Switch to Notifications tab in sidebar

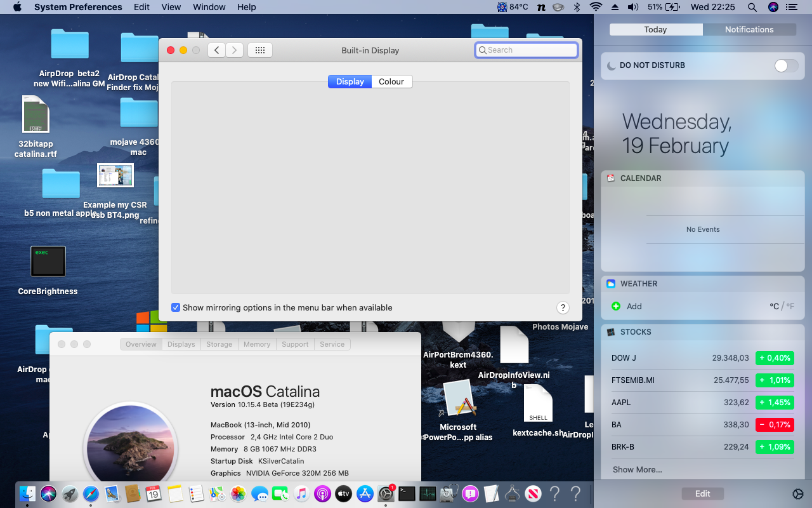[x=749, y=29]
